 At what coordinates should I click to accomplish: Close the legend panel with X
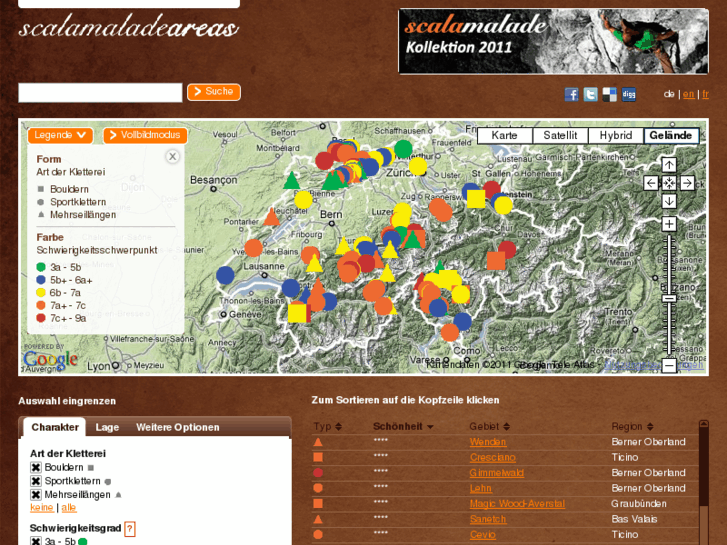tap(172, 156)
